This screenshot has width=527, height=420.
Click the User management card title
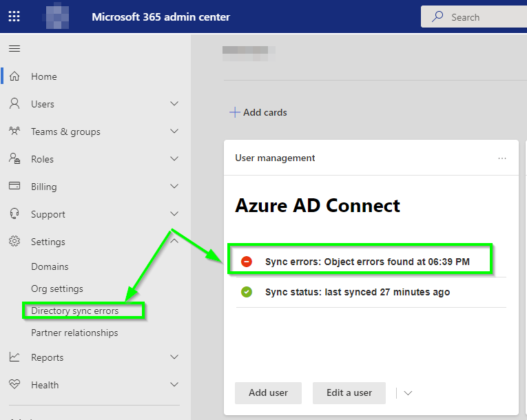point(275,158)
